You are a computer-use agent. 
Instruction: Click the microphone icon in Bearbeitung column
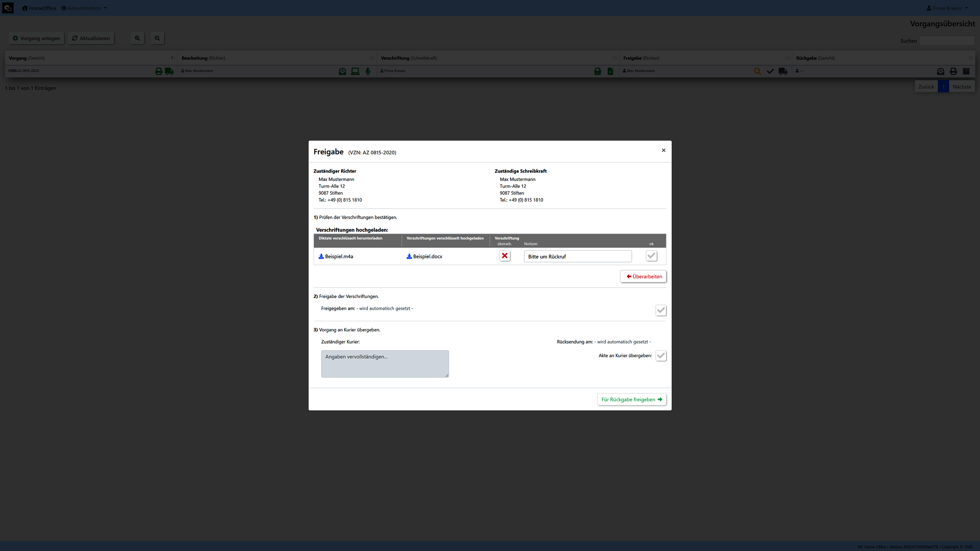(368, 71)
